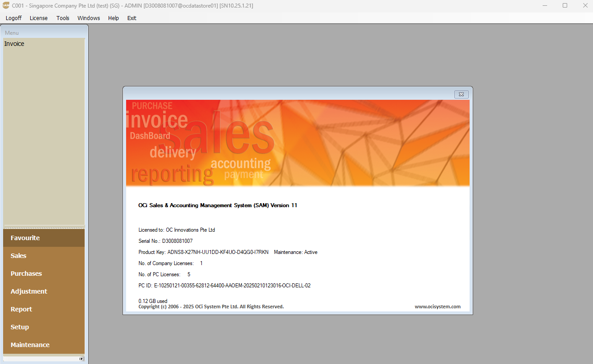This screenshot has width=593, height=364.
Task: Close the SAM about dialog
Action: pyautogui.click(x=461, y=94)
